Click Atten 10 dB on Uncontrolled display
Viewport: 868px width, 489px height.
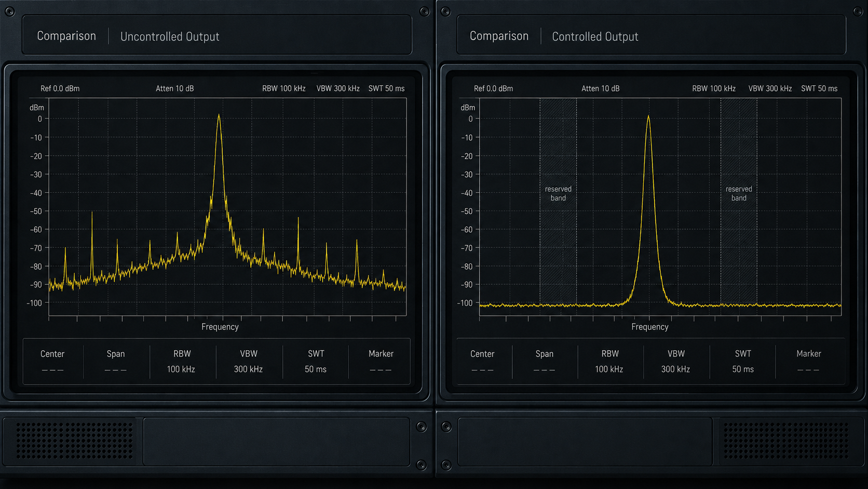click(x=175, y=88)
